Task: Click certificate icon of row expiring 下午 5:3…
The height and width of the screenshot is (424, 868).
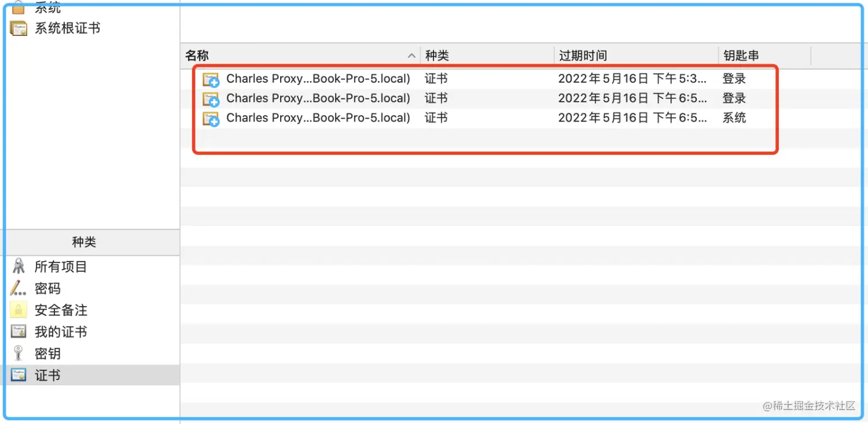Action: (x=211, y=79)
